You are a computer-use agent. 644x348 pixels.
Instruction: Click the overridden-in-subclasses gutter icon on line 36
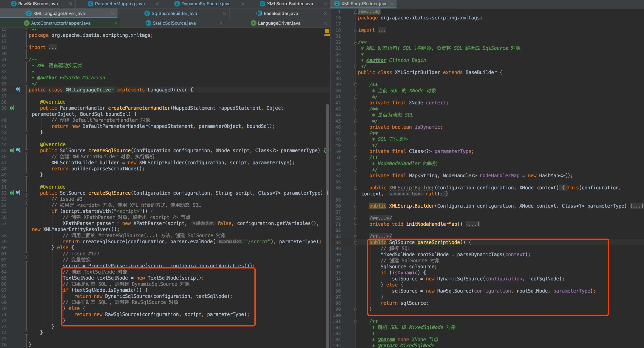pyautogui.click(x=18, y=89)
